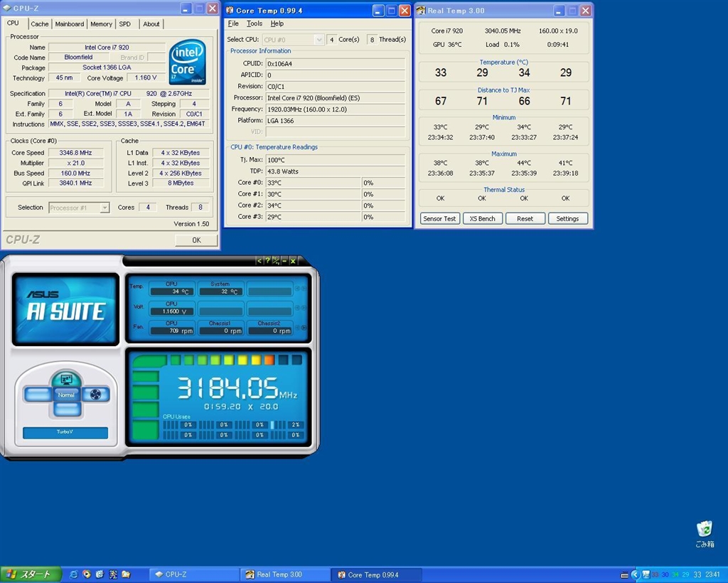
Task: Open the green Start button
Action: (29, 574)
